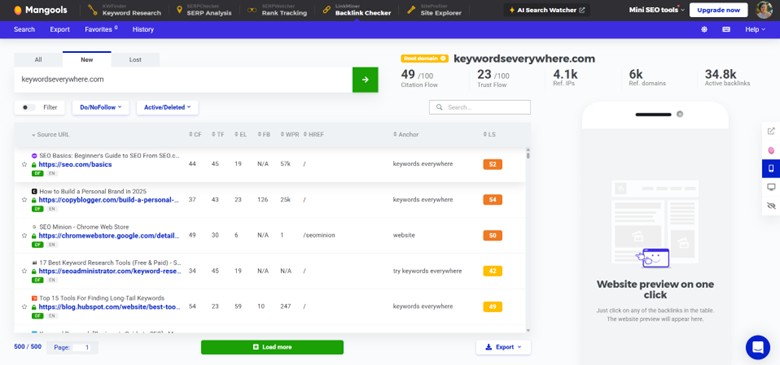
Task: Open the live chat bubble
Action: [x=758, y=347]
